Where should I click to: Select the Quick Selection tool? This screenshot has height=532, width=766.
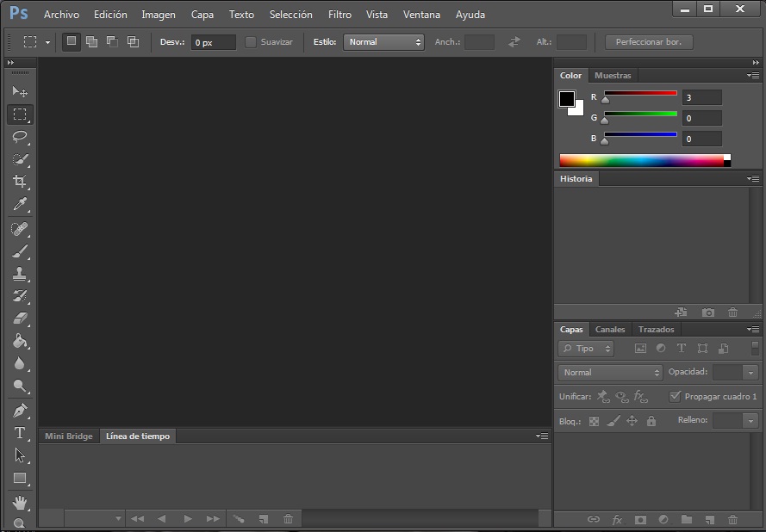click(20, 159)
